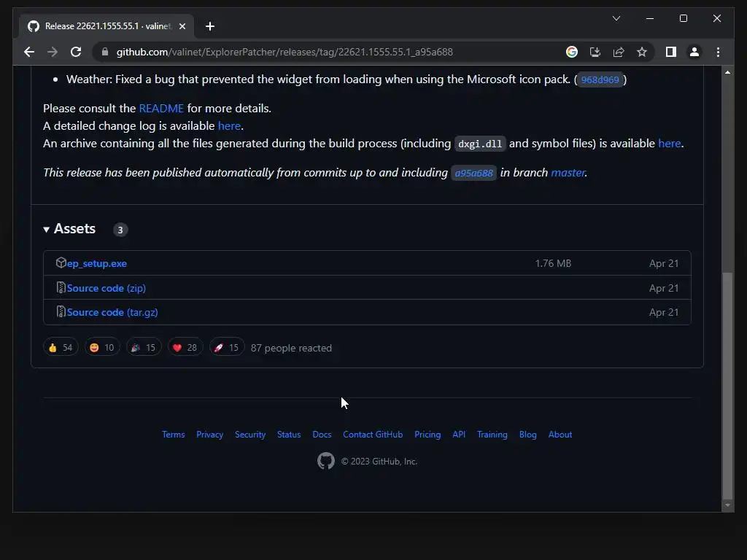
Task: Open a new browser tab
Action: 209,26
